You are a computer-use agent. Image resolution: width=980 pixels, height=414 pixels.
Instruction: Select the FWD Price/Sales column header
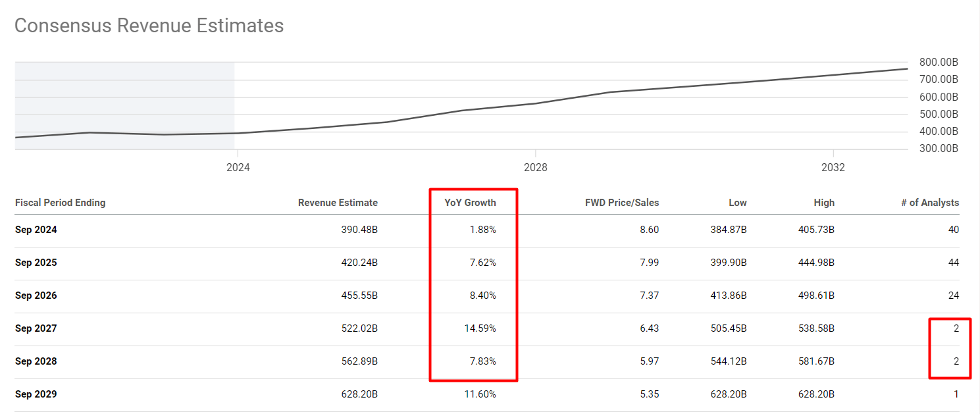(621, 203)
